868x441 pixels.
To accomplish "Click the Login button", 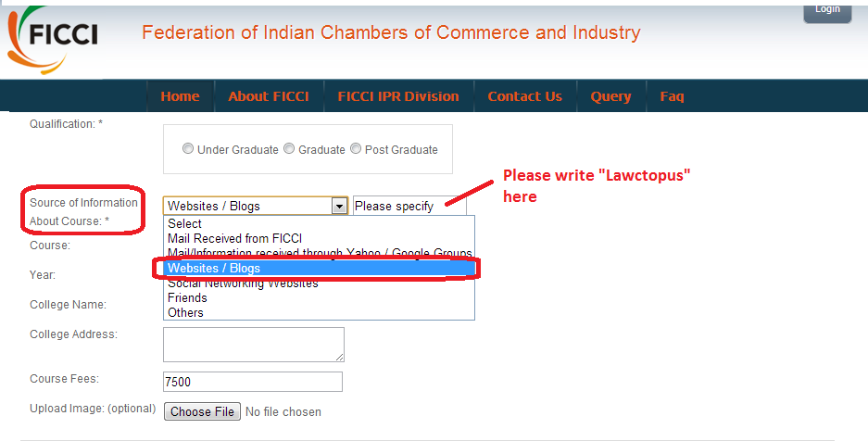I will pos(827,10).
